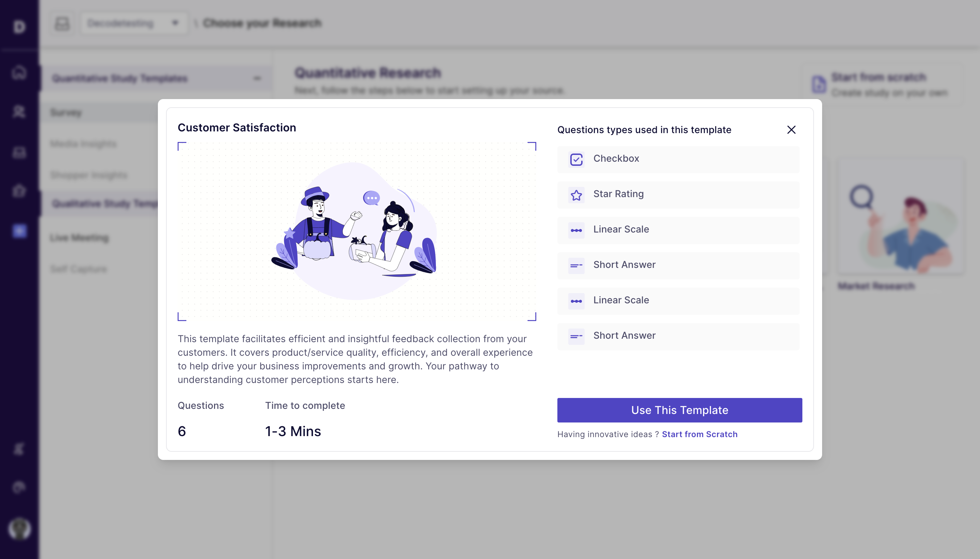
Task: Open the inbox icon in the left sidebar
Action: [19, 153]
